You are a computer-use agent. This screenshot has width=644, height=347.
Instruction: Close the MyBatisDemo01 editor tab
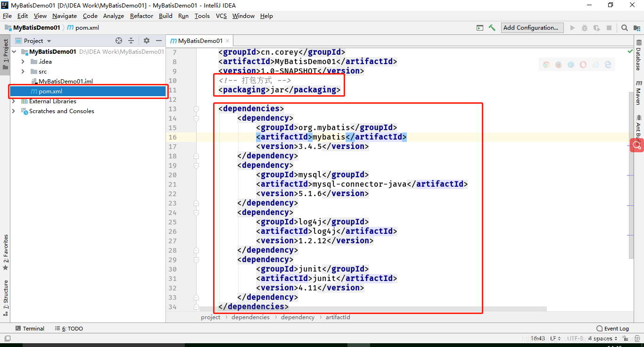(x=228, y=41)
